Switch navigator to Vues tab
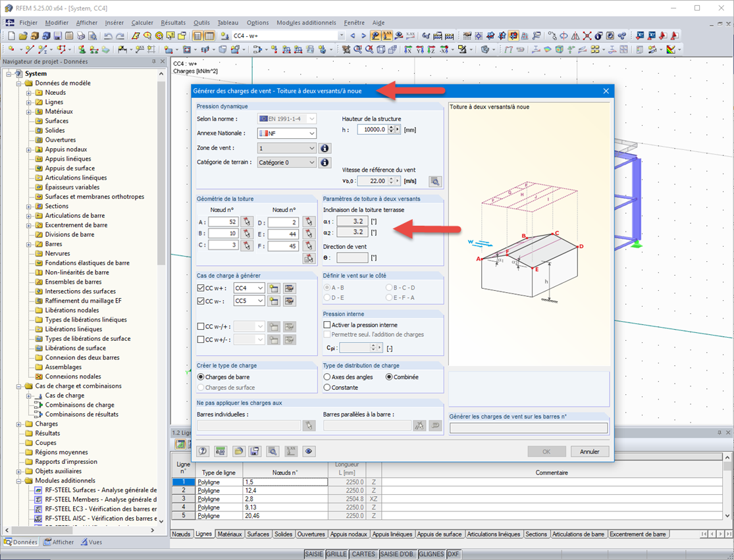734x560 pixels. pyautogui.click(x=91, y=542)
